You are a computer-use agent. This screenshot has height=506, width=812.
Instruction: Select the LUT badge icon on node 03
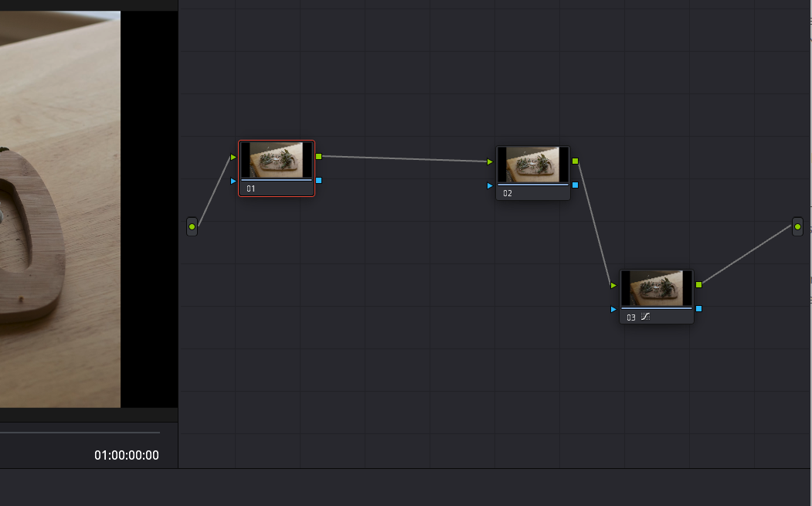[646, 316]
